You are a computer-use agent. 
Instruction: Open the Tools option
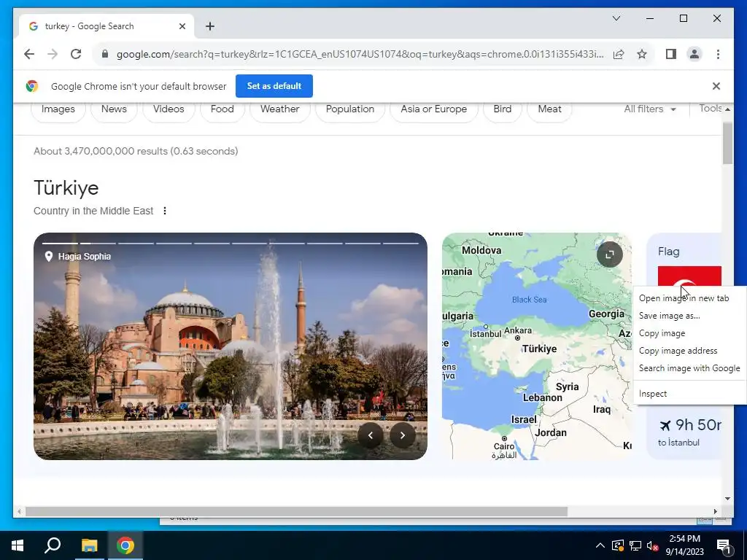[x=711, y=109]
